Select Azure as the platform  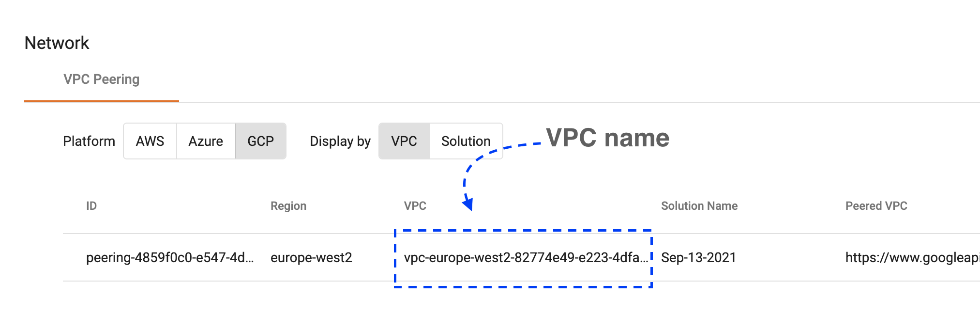coord(206,141)
